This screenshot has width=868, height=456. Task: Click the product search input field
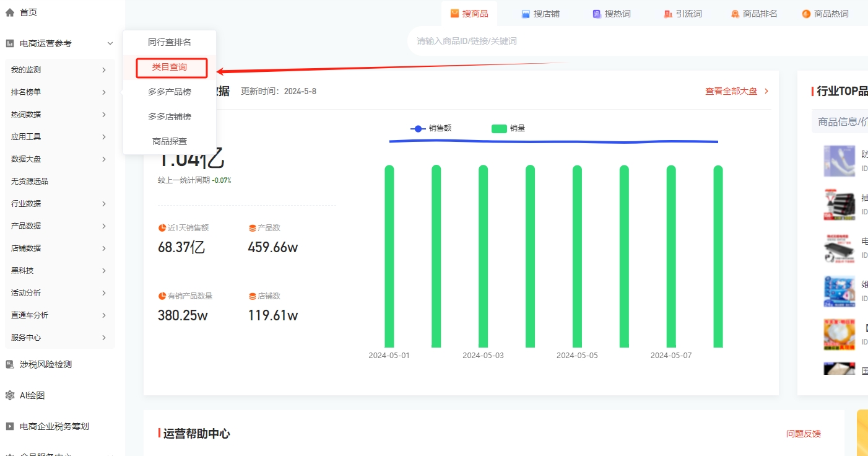pos(638,41)
